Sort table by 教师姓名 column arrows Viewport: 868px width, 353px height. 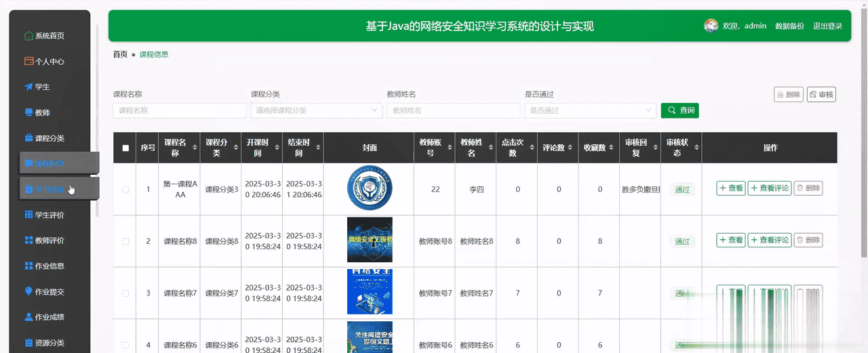tap(490, 148)
